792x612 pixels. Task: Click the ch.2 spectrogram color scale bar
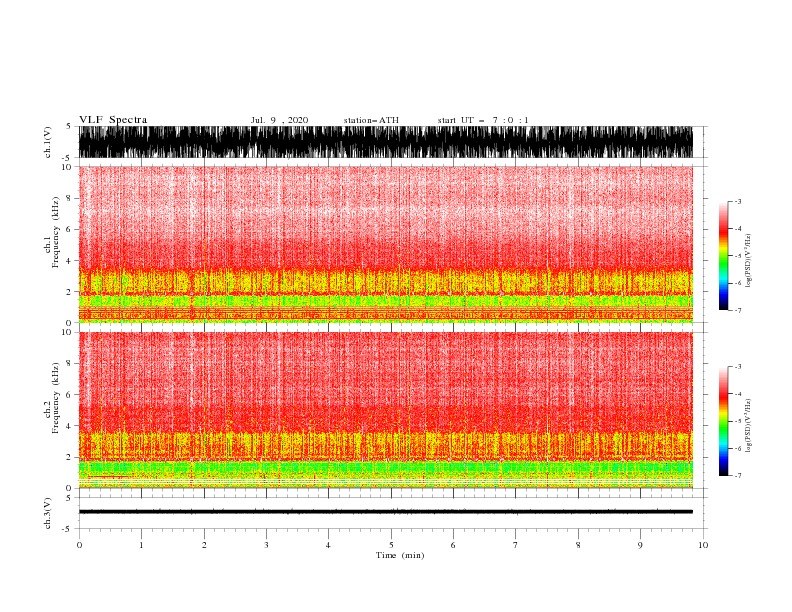pos(723,421)
